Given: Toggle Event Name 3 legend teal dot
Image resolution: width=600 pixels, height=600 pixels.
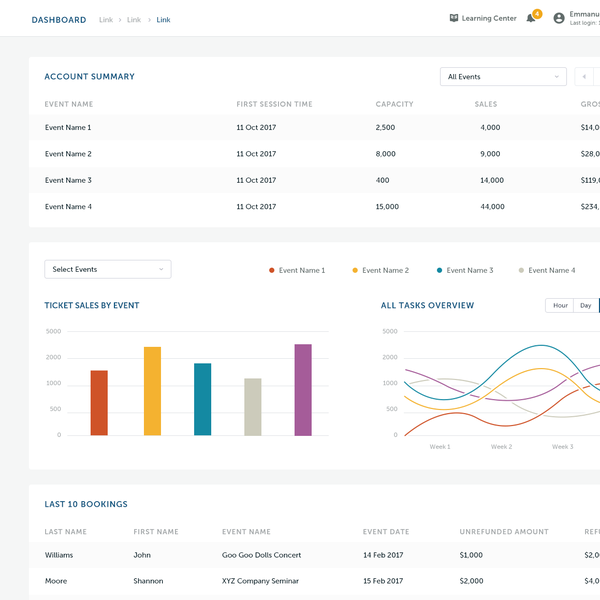Looking at the screenshot, I should [439, 270].
